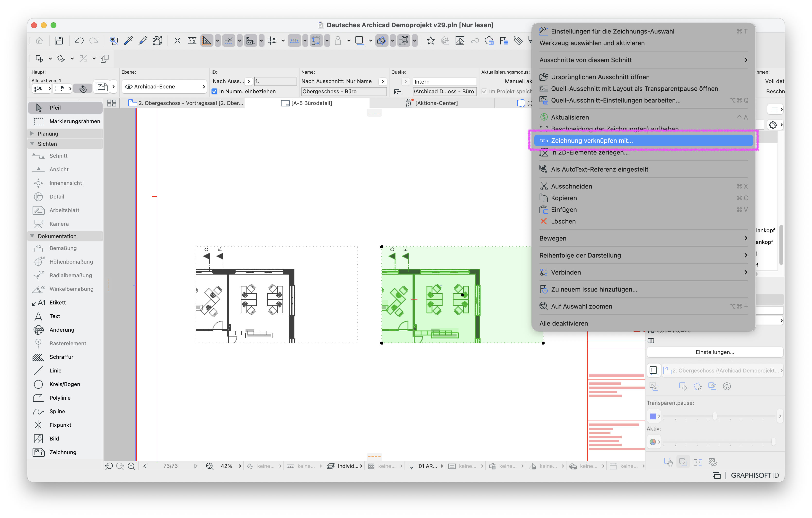Click 'GRAPHISOFT ID' link
Viewport: 812px width, 518px height.
755,475
